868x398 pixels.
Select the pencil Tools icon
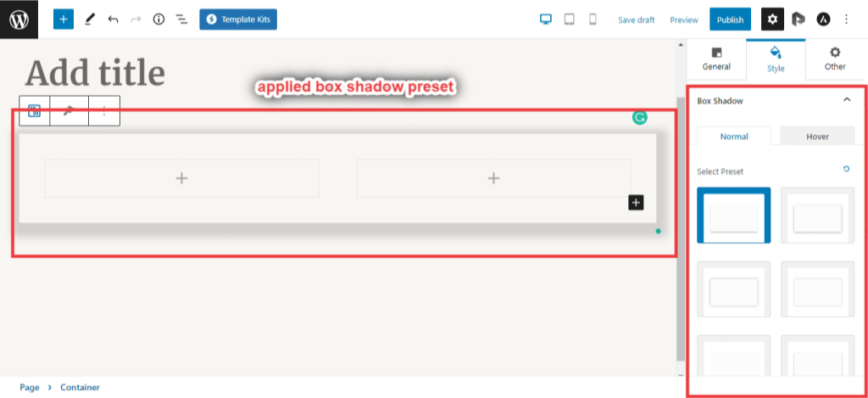click(90, 19)
